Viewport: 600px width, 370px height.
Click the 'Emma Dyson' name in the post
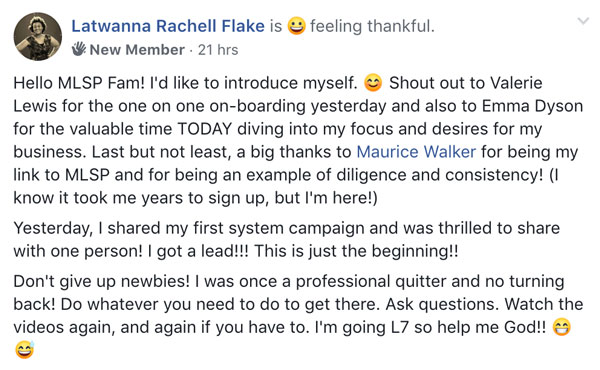[532, 106]
